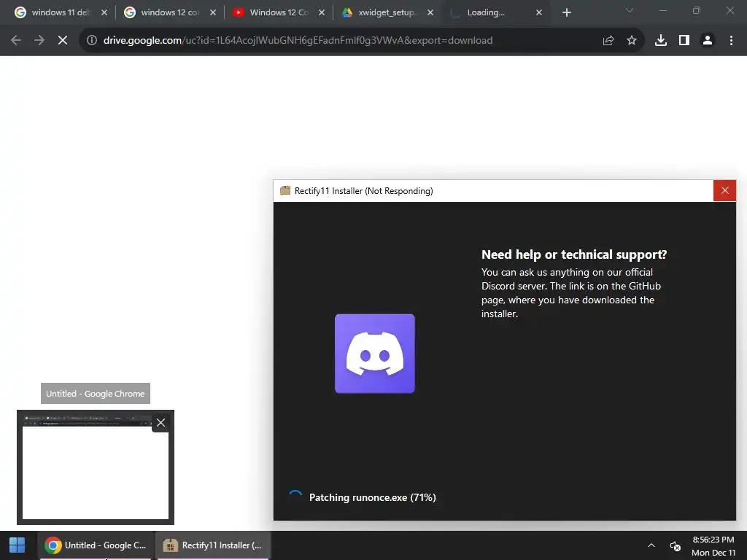Image resolution: width=747 pixels, height=560 pixels.
Task: Close the YouTube Windows 12 tab
Action: 322,12
